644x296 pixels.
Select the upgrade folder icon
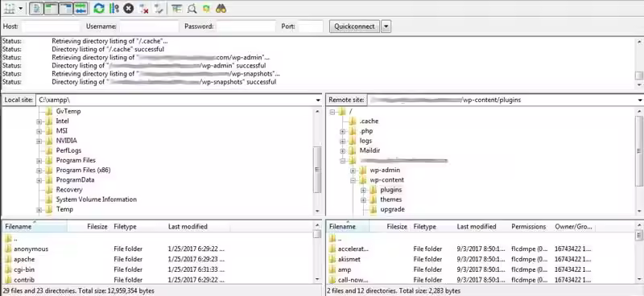point(373,209)
